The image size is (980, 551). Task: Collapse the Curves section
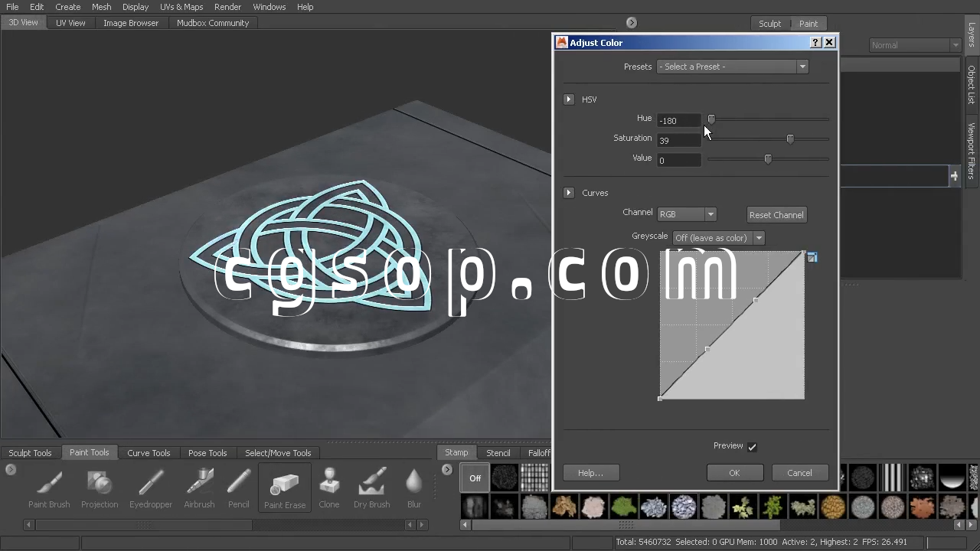click(x=568, y=193)
